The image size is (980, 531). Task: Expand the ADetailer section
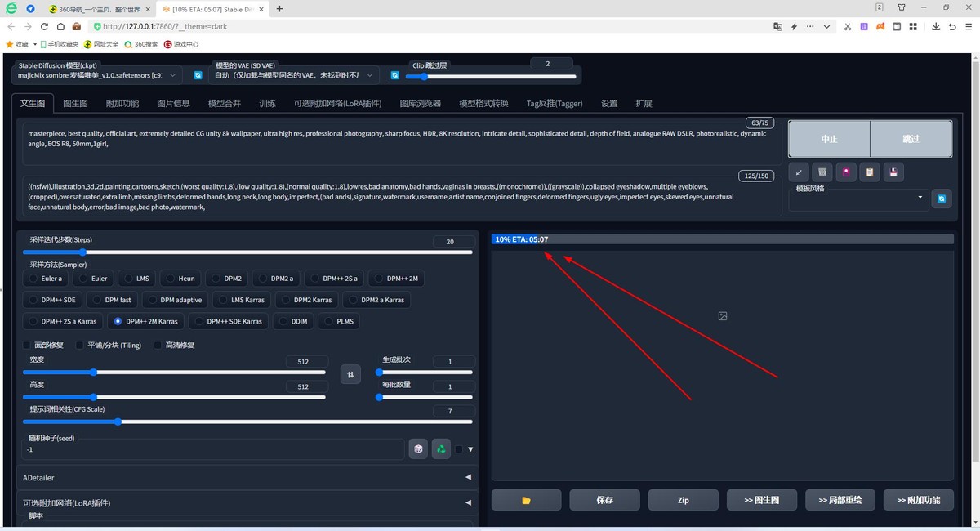click(244, 478)
